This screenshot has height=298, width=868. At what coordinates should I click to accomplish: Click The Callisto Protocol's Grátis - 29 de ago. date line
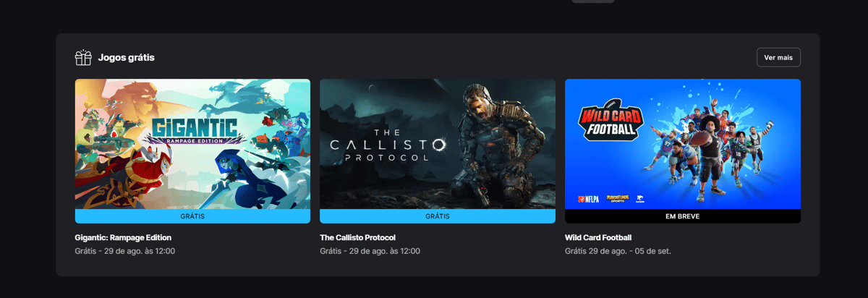(x=370, y=251)
